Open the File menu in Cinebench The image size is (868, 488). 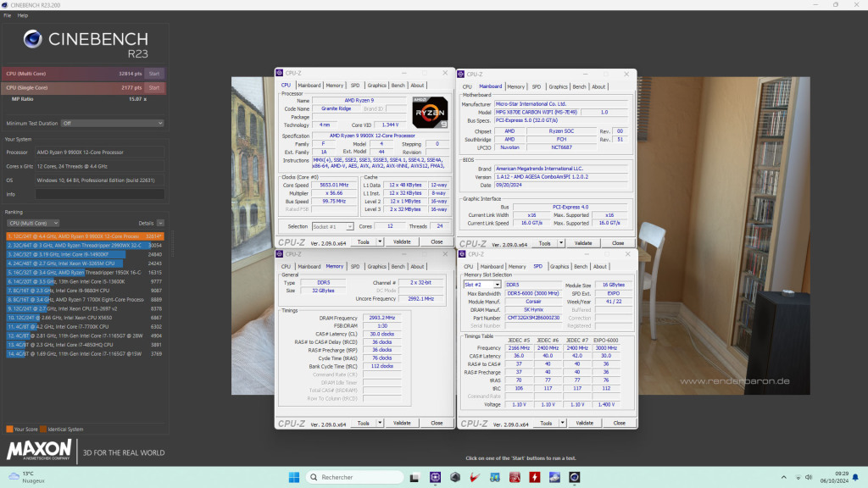[7, 14]
